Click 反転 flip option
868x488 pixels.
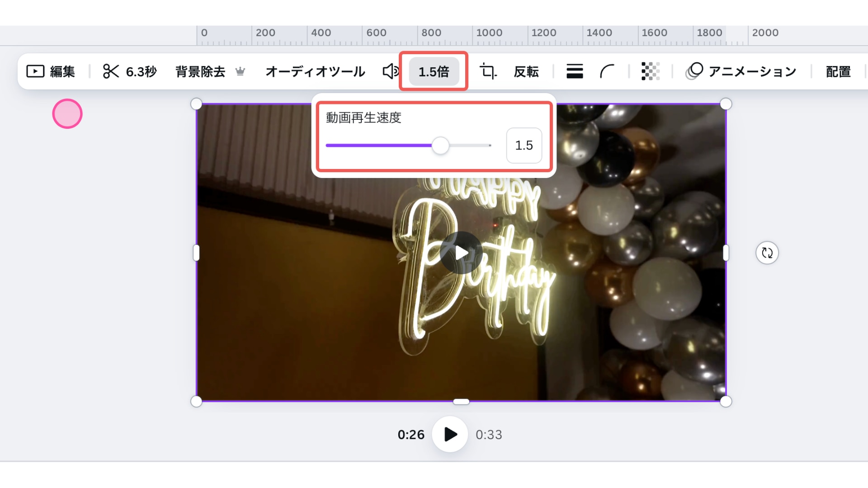click(526, 71)
